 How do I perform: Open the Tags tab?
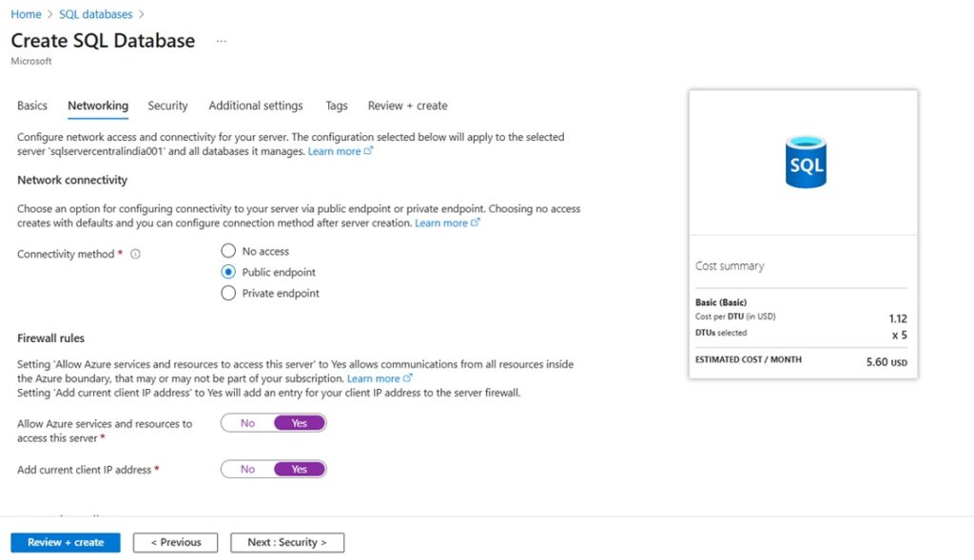(x=337, y=106)
